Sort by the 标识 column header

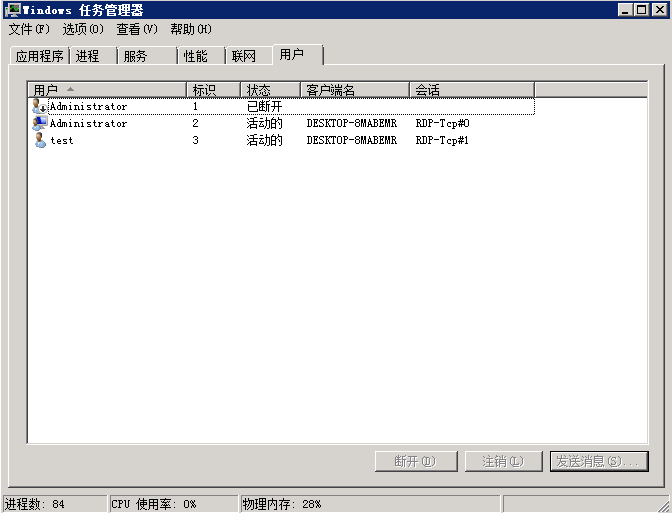coord(213,90)
